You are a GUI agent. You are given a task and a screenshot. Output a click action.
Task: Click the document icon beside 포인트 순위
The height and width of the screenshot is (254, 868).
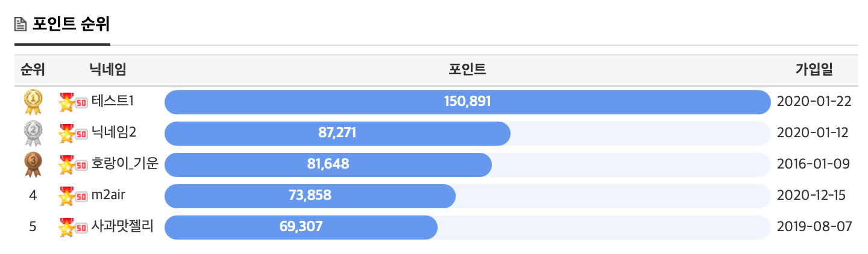click(21, 25)
